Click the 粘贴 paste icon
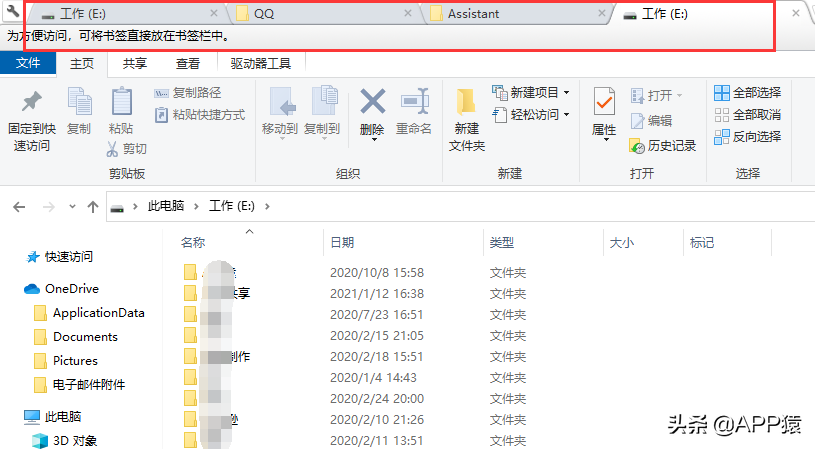The image size is (815, 449). (x=122, y=101)
